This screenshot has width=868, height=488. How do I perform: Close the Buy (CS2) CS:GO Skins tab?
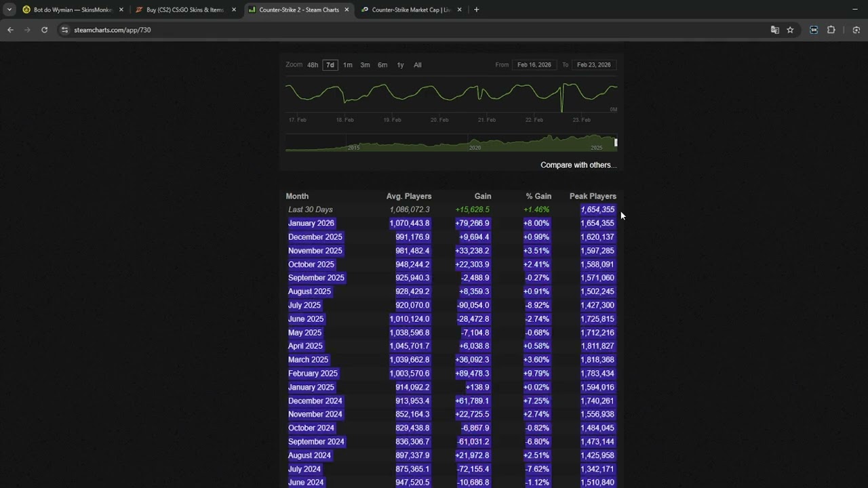(x=234, y=9)
